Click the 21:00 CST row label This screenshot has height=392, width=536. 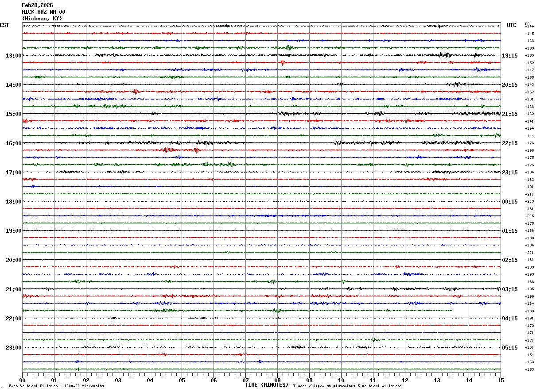click(13, 289)
